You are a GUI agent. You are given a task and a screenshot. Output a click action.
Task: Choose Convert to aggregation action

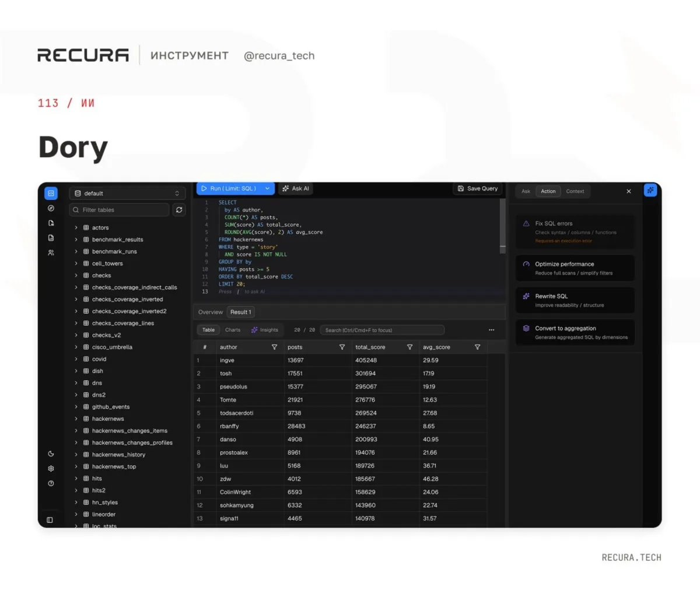point(575,332)
